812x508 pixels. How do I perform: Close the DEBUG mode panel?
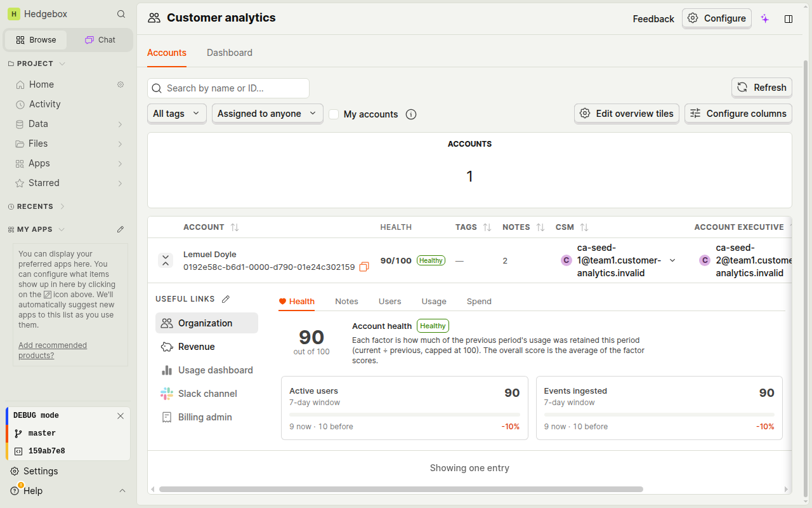[x=121, y=415]
